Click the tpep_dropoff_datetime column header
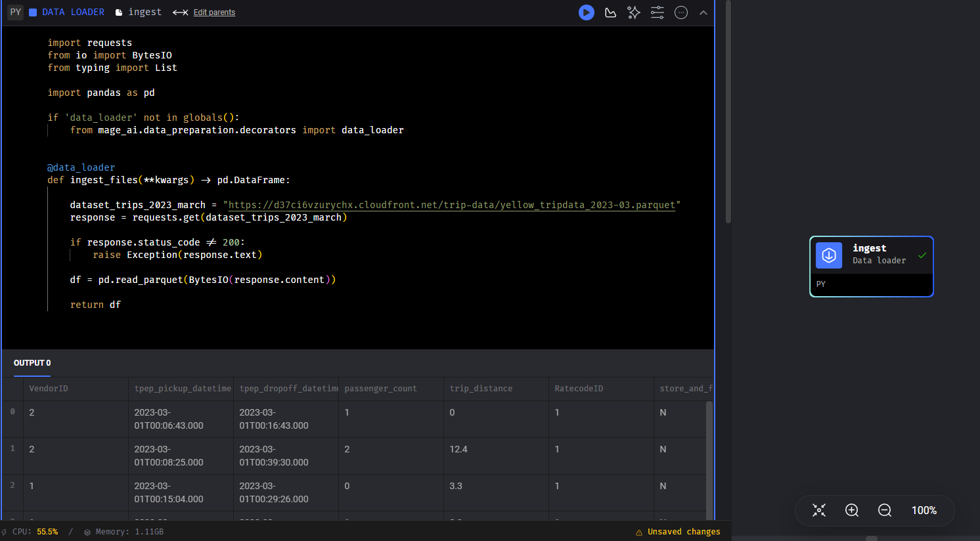Viewport: 980px width, 541px height. tap(286, 389)
